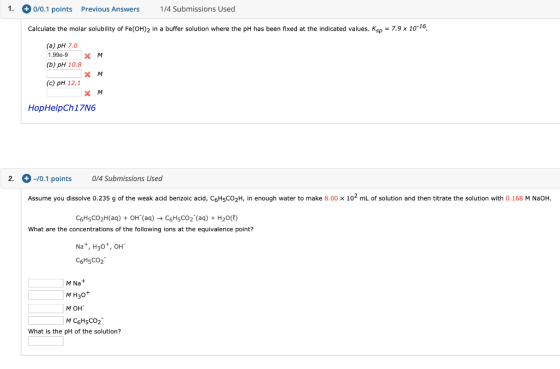Click the pH 12.1 answer field

click(64, 93)
